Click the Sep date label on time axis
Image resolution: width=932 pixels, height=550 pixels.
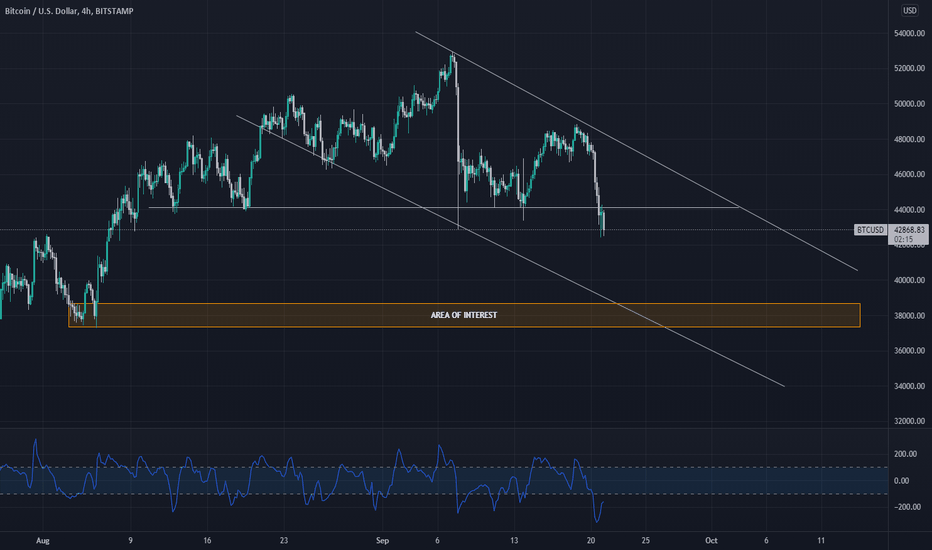click(382, 540)
